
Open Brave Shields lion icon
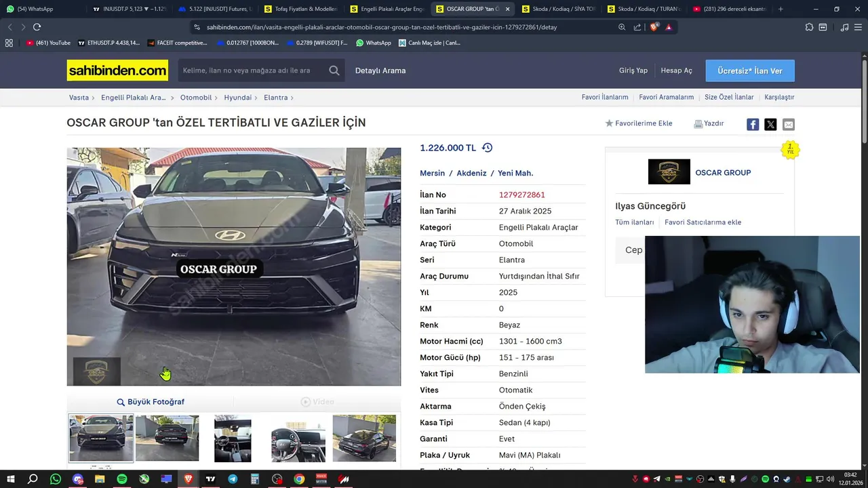pos(654,27)
